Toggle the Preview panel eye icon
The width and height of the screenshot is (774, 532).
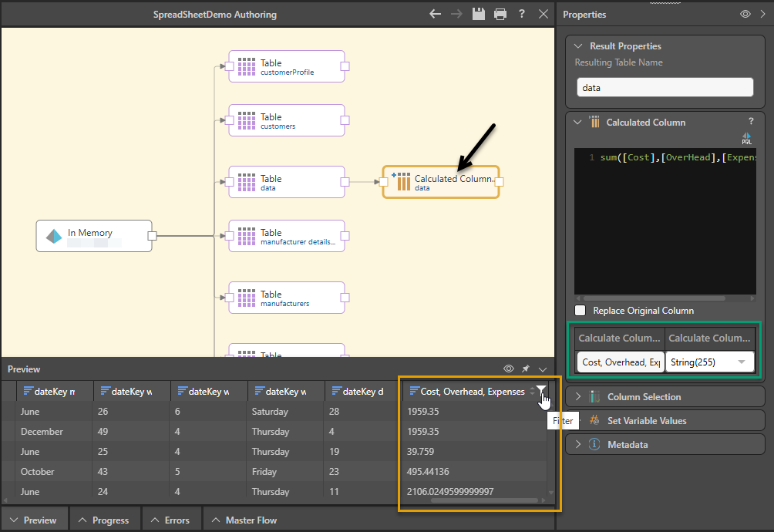tap(509, 369)
